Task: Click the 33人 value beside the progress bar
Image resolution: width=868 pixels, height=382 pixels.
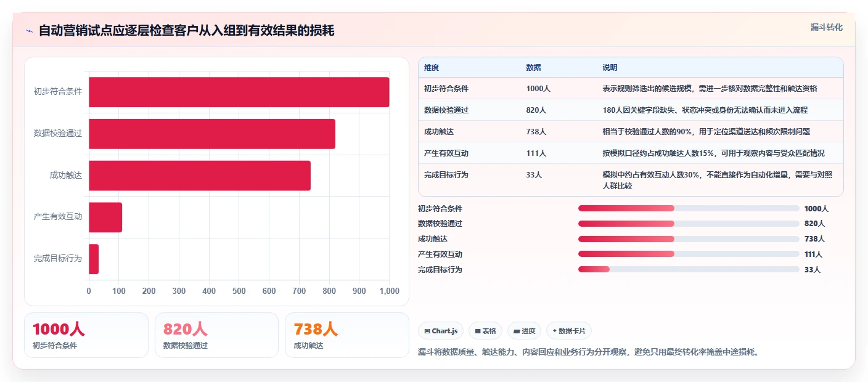Action: tap(813, 270)
